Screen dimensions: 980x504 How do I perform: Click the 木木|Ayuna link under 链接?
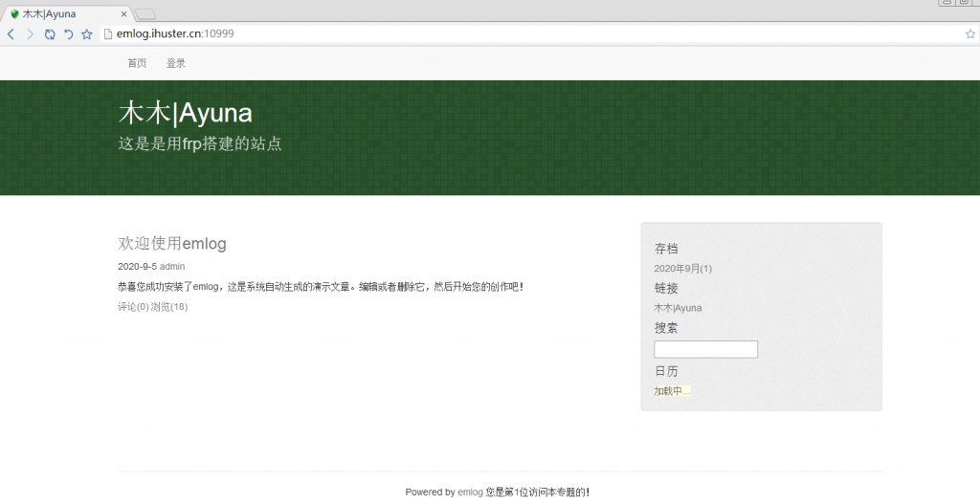(x=678, y=308)
